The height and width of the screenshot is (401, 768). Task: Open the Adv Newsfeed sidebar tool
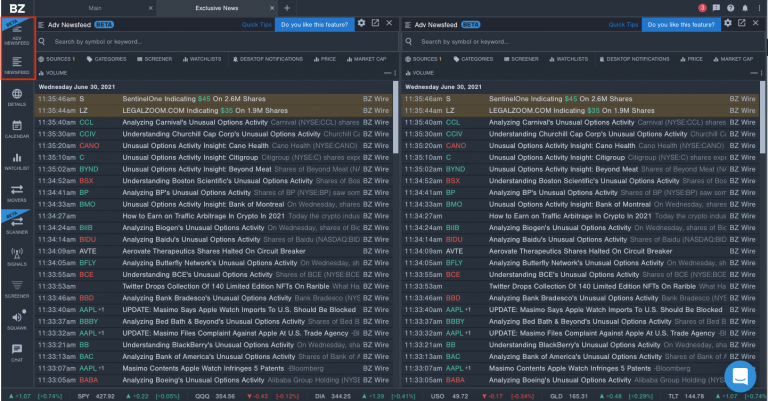coord(17,34)
